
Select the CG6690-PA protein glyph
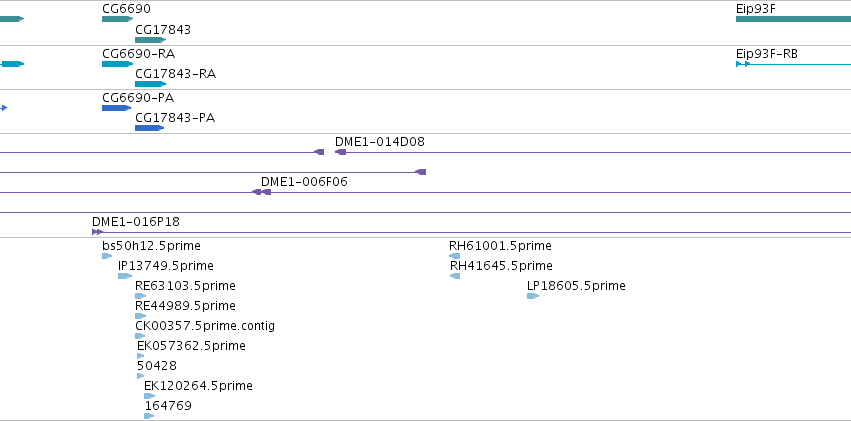tap(117, 108)
